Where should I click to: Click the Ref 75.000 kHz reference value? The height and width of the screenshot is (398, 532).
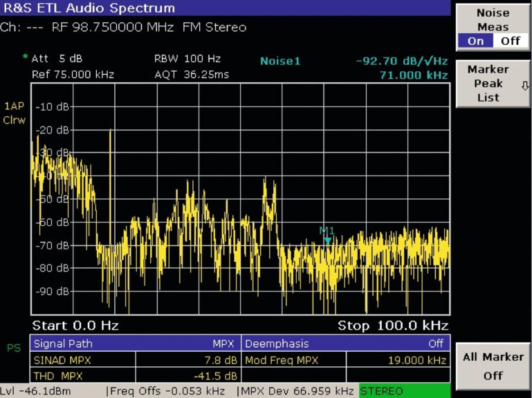click(73, 74)
